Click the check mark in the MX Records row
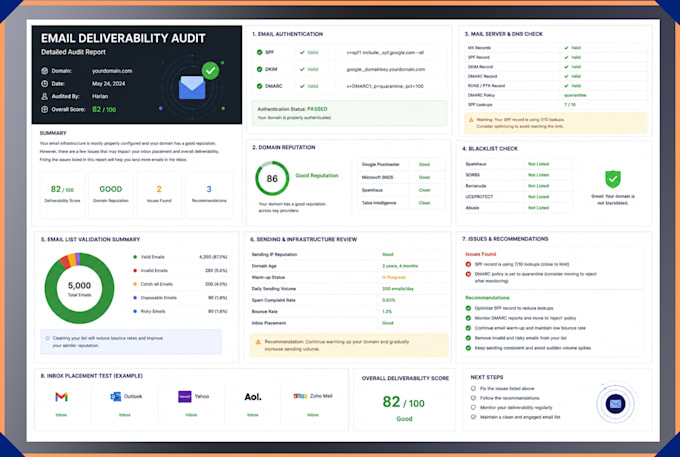The width and height of the screenshot is (680, 457). click(566, 48)
